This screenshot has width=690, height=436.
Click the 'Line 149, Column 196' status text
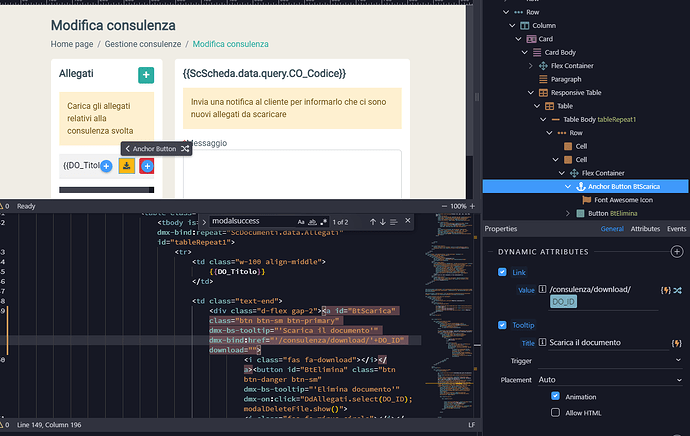49,425
